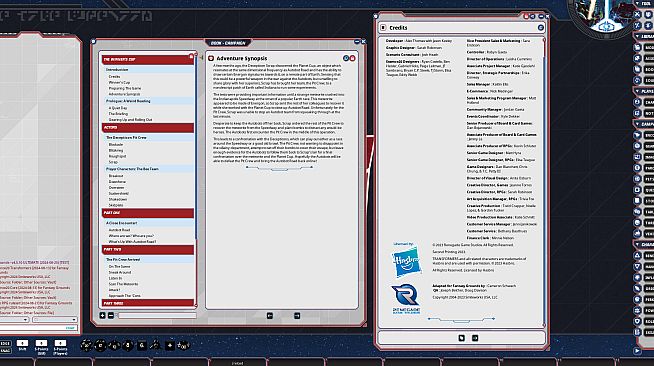Click left icon at Credits window bottom
The height and width of the screenshot is (366, 654).
[x=461, y=338]
